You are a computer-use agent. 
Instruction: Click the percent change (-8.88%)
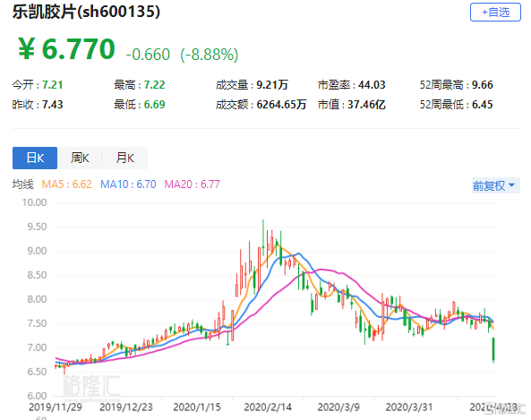210,55
